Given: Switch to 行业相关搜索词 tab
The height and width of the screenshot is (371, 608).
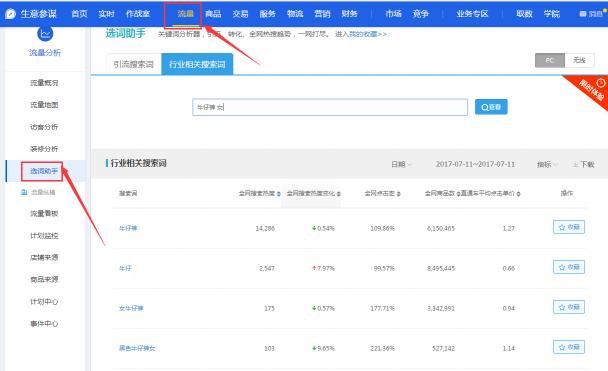Looking at the screenshot, I should 197,64.
